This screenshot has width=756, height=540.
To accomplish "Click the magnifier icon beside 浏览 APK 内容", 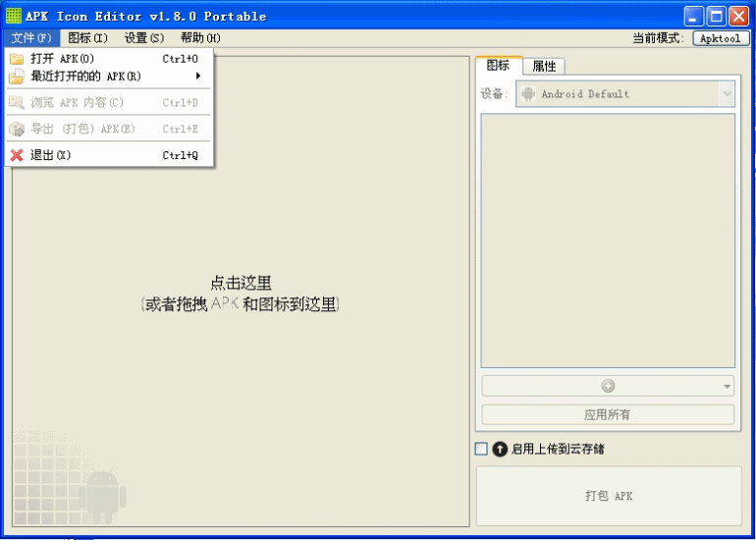I will [17, 102].
